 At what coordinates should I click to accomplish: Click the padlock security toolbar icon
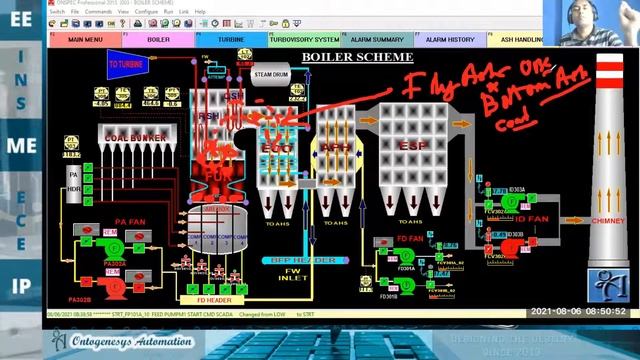pos(285,24)
